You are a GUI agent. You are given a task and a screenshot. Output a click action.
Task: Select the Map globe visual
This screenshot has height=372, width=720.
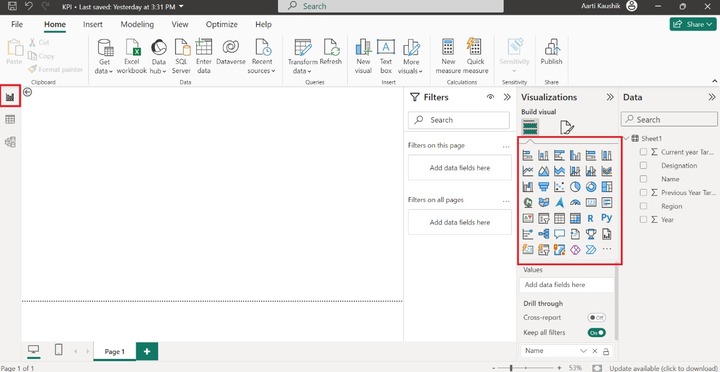528,203
